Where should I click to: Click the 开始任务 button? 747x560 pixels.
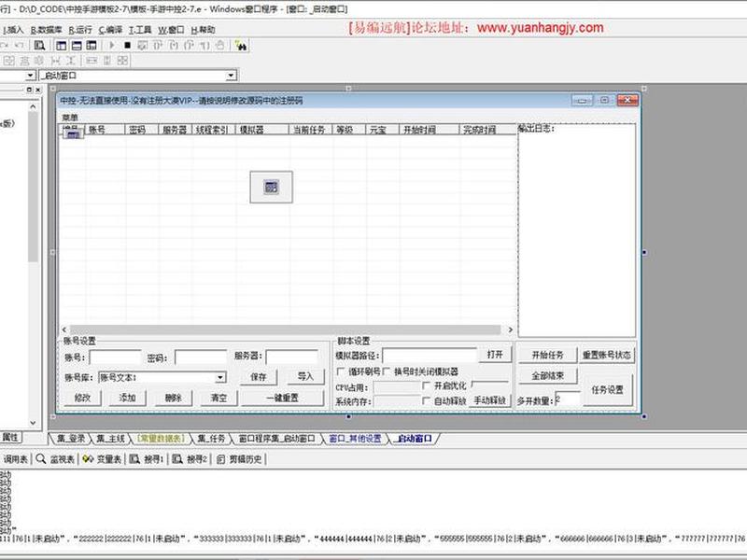(x=547, y=355)
